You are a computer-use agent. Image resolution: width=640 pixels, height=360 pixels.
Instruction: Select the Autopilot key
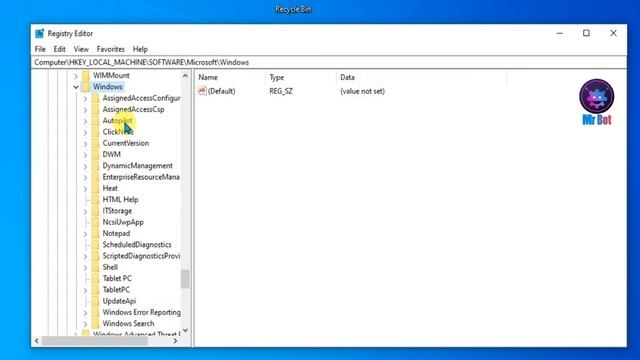pyautogui.click(x=118, y=121)
